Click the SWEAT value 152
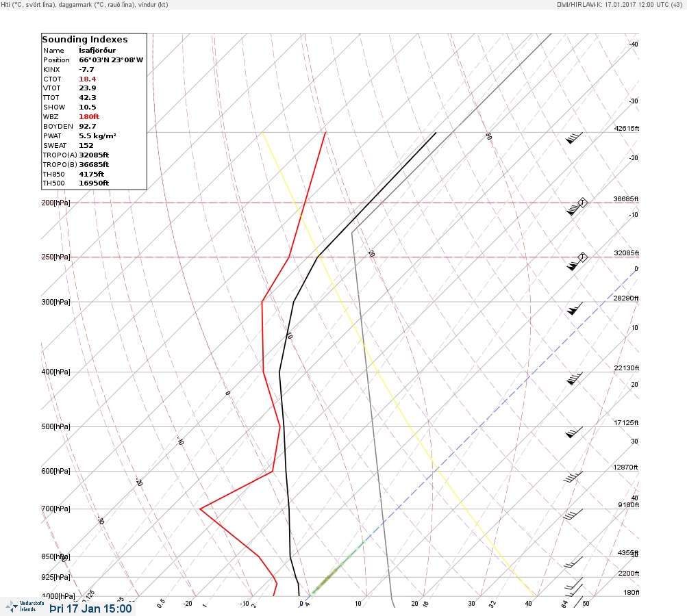The height and width of the screenshot is (616, 687). tap(86, 145)
